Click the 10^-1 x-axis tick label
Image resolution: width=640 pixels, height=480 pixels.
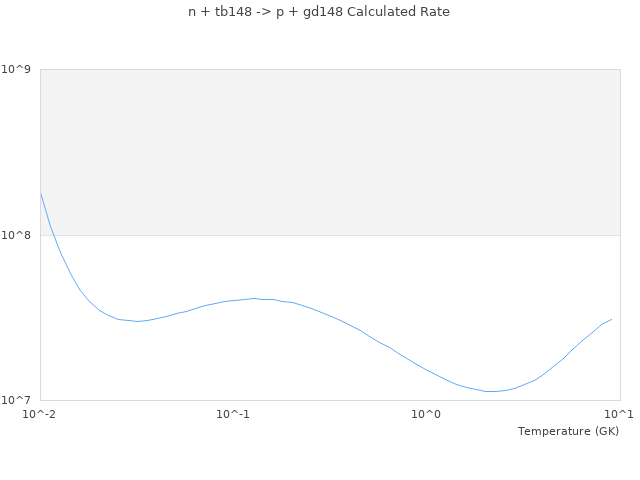pyautogui.click(x=233, y=414)
